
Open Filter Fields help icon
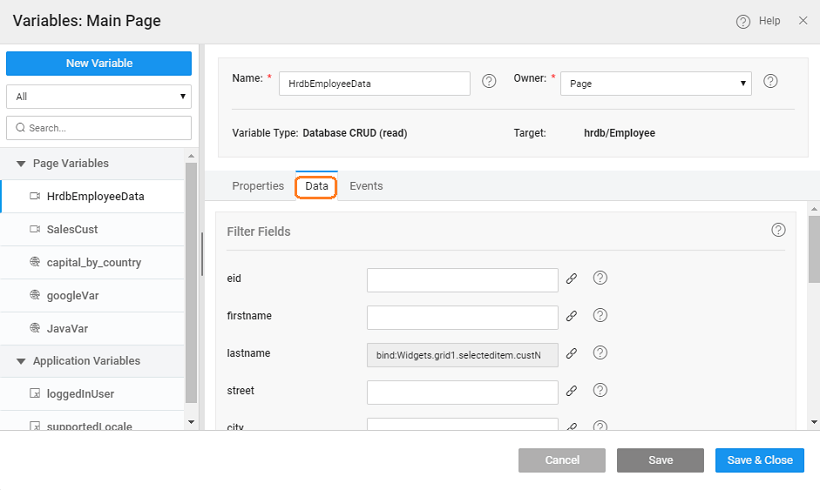(x=778, y=230)
